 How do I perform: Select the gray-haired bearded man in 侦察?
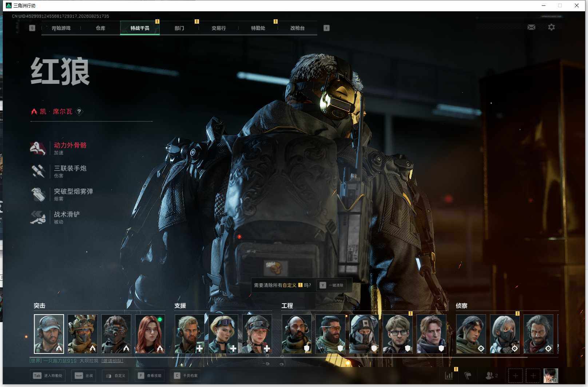click(x=538, y=334)
